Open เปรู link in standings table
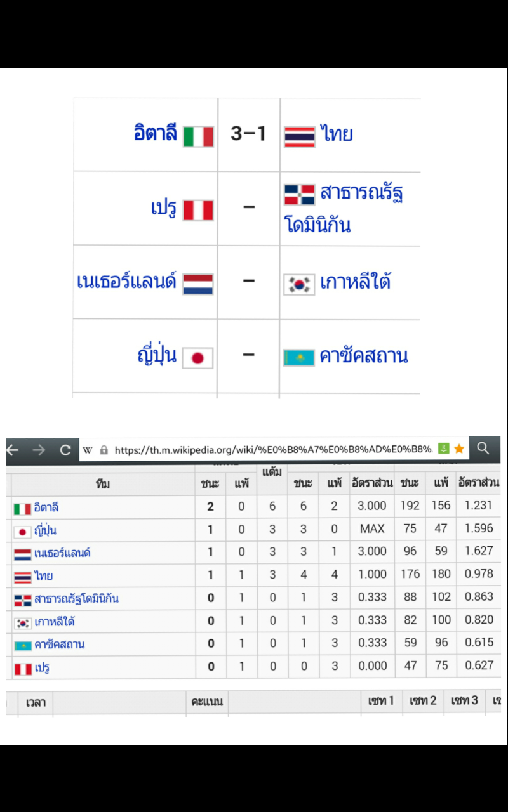Viewport: 508px width, 812px height. coord(41,667)
